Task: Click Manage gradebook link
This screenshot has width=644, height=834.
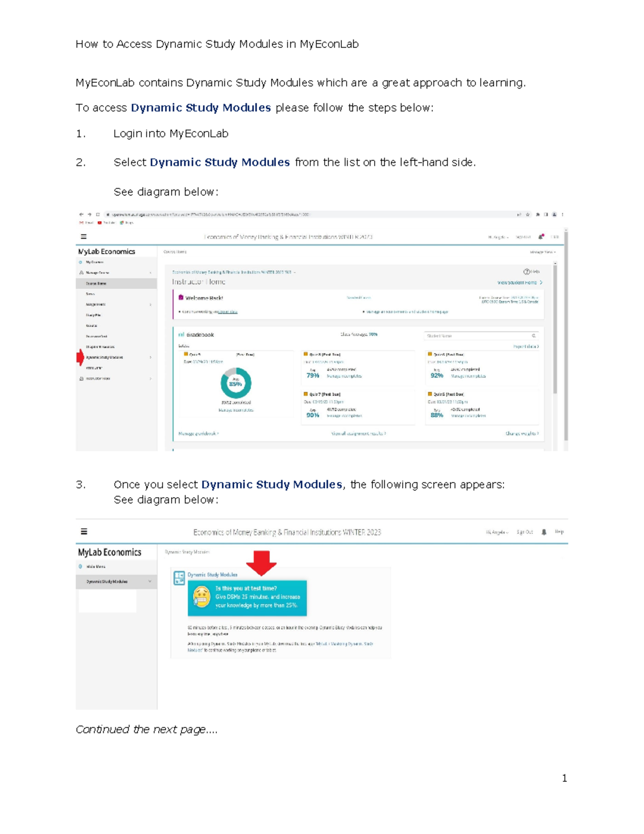Action: tap(199, 433)
